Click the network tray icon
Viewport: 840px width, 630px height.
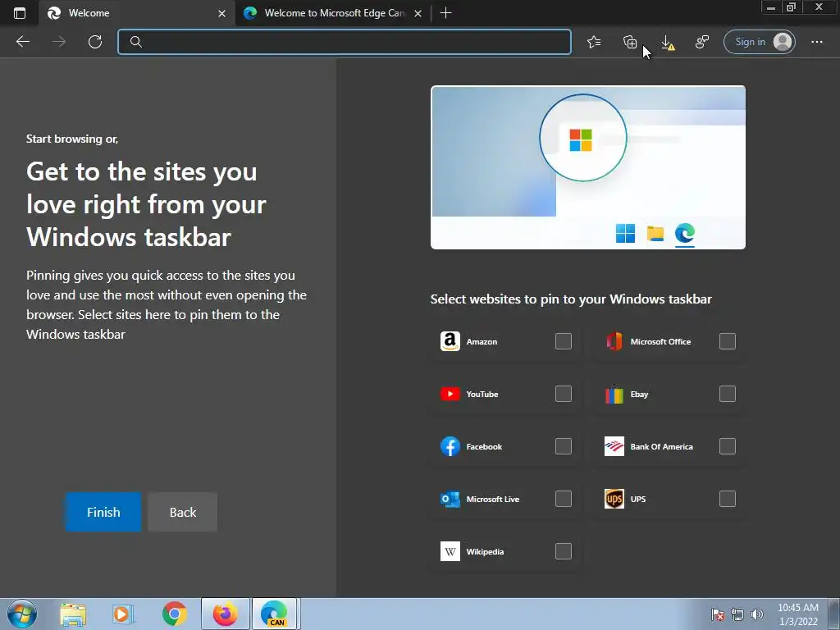pos(737,614)
